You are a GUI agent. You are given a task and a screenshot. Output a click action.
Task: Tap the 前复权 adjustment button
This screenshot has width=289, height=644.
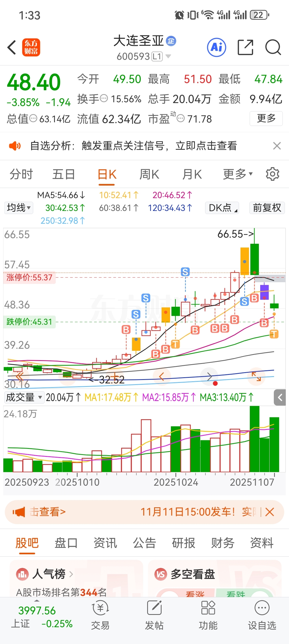click(267, 208)
